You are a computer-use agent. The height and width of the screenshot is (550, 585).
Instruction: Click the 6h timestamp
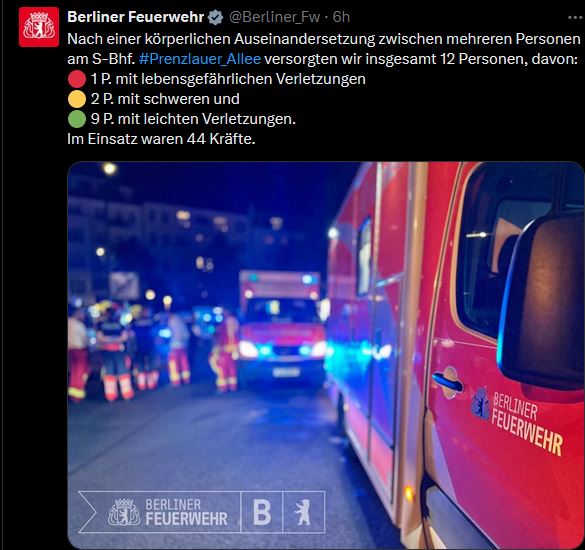point(341,17)
